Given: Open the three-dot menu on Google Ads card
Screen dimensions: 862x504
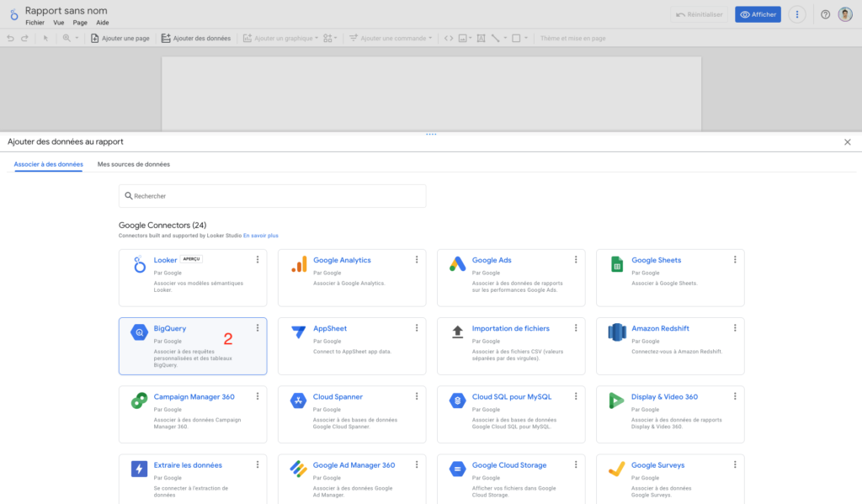Looking at the screenshot, I should 576,259.
